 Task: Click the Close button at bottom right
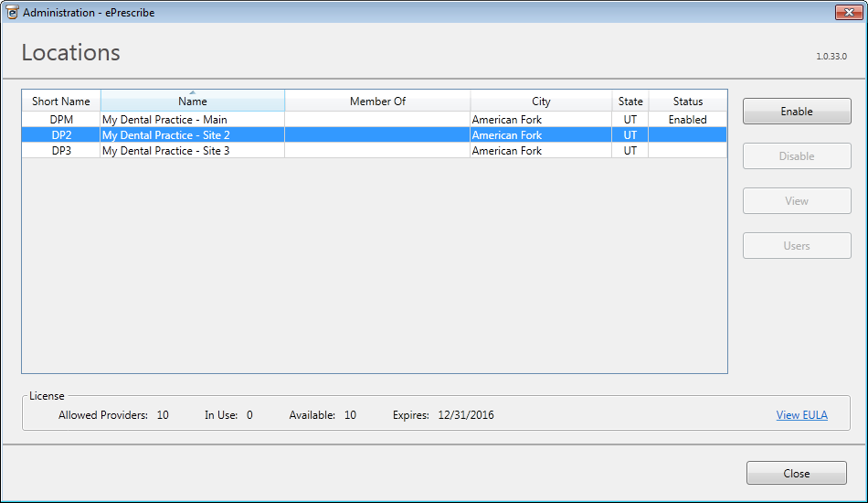(x=796, y=473)
